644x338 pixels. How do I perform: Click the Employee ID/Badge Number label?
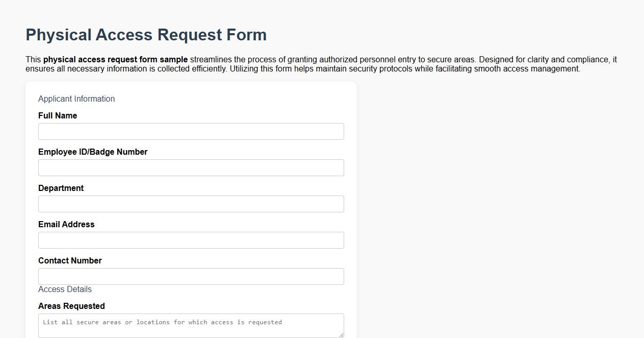coord(93,152)
